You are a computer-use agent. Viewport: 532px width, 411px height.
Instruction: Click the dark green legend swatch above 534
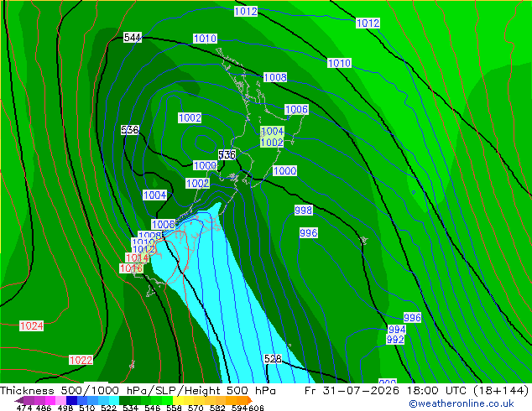pos(124,400)
